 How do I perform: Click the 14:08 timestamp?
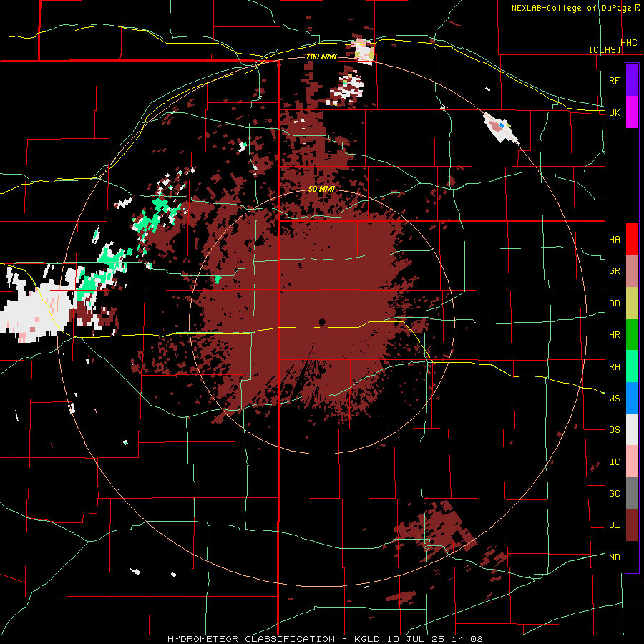[467, 639]
